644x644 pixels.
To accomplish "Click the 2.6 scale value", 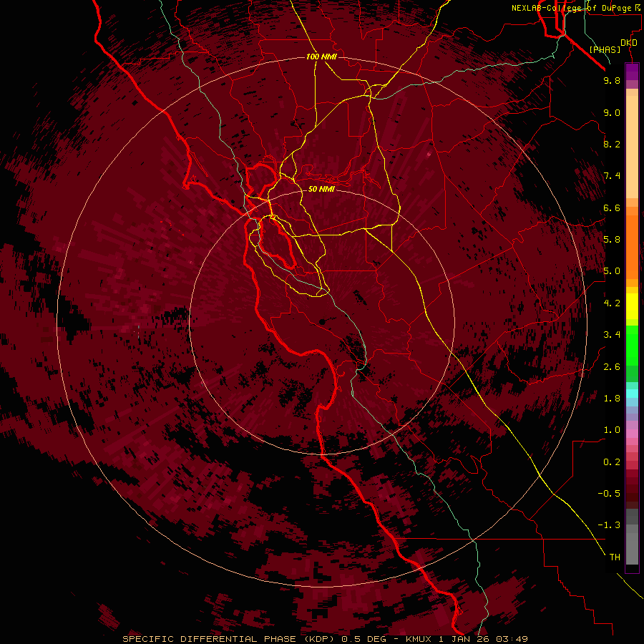I will [612, 367].
